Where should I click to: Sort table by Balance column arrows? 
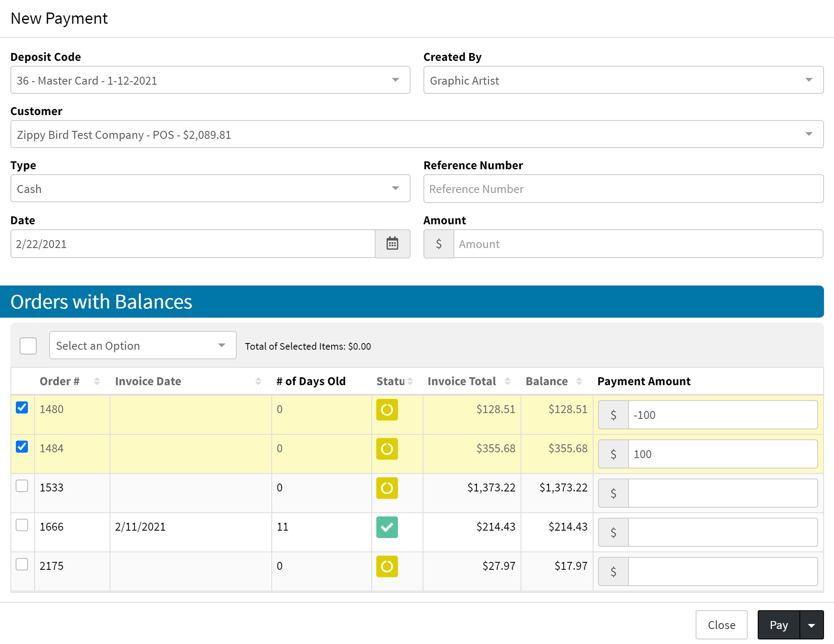tap(579, 381)
